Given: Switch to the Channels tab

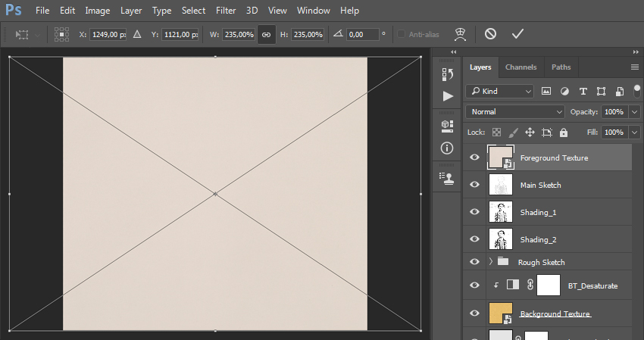Looking at the screenshot, I should 521,67.
